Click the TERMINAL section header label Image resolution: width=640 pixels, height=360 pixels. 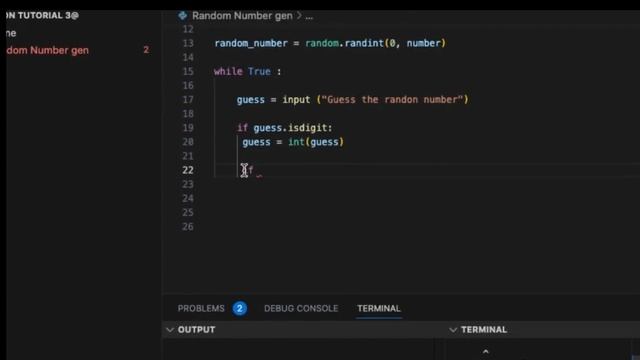484,329
